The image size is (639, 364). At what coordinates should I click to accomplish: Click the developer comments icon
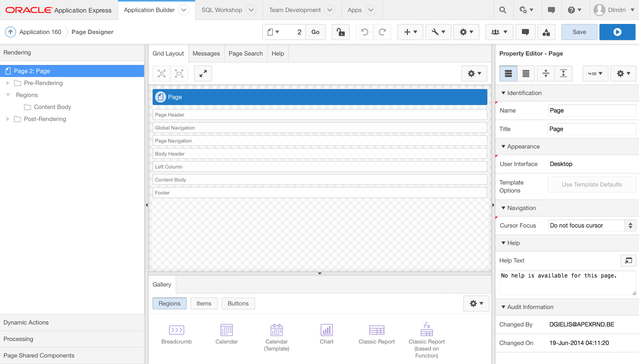[525, 32]
